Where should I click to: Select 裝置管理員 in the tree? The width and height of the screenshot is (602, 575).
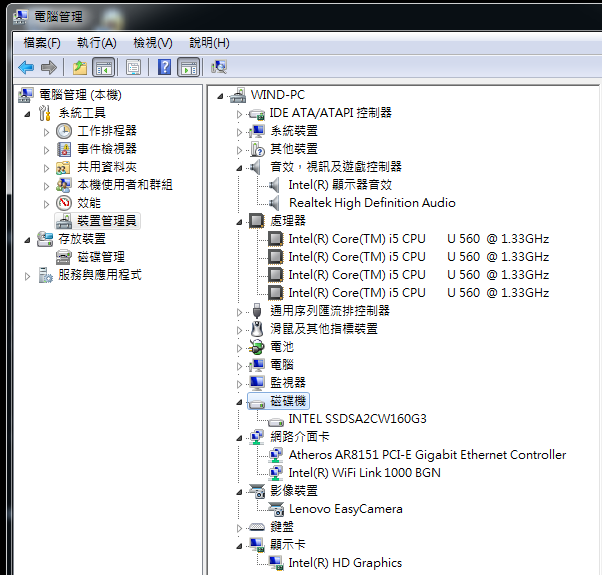107,221
